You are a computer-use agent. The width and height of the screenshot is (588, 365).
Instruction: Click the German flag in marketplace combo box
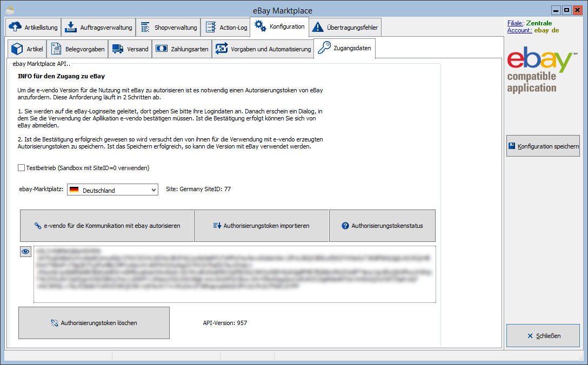pos(74,190)
